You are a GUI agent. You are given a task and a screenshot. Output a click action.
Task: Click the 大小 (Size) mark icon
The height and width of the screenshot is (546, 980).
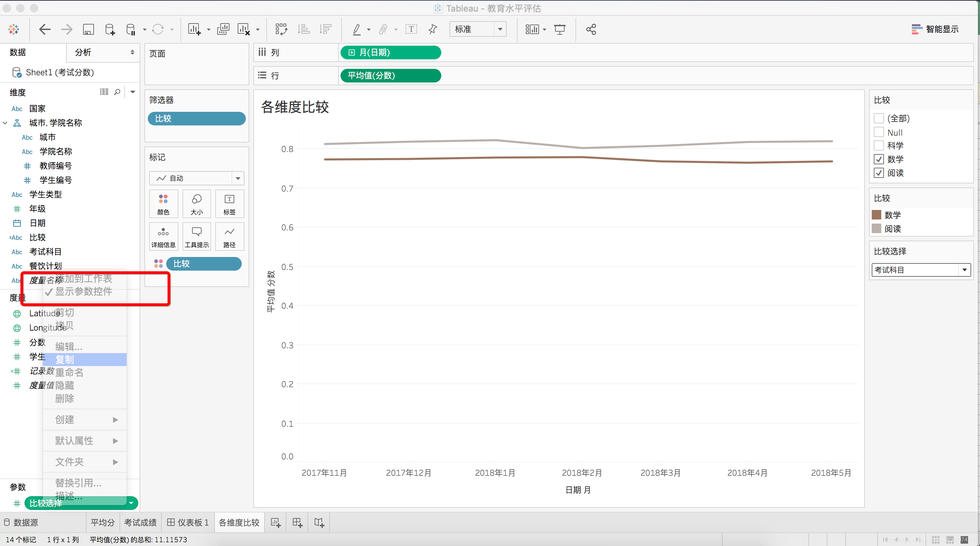(196, 204)
